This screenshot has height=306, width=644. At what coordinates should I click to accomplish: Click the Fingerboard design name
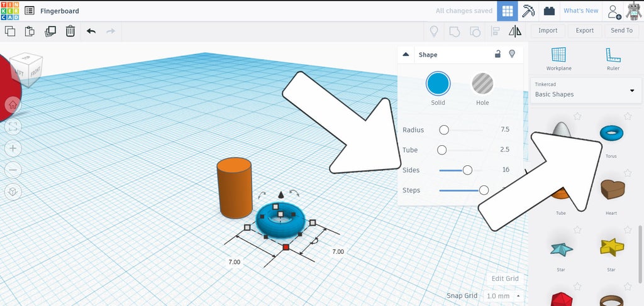tap(60, 11)
